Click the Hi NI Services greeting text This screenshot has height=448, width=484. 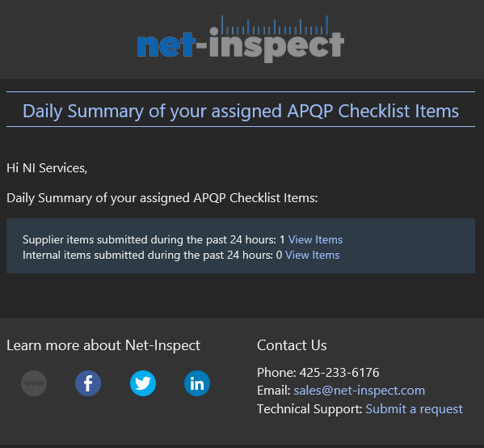click(x=47, y=168)
